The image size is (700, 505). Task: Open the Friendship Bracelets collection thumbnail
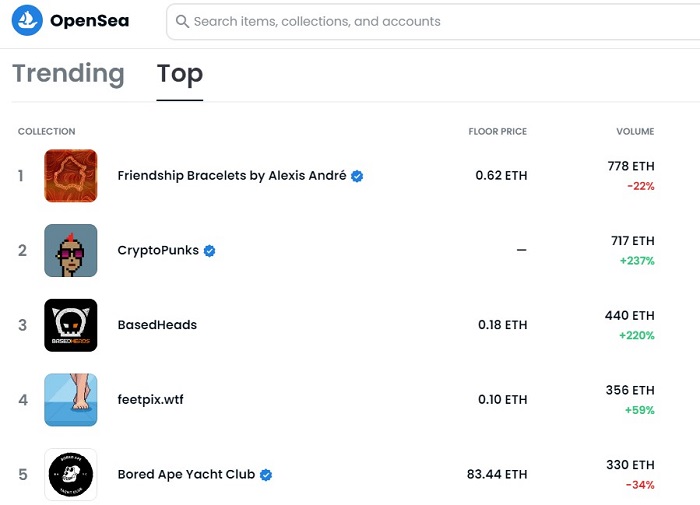tap(71, 176)
